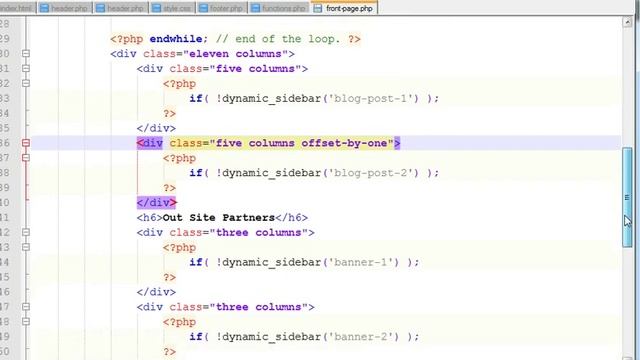Switch to the index.html tab
The width and height of the screenshot is (640, 360).
17,8
